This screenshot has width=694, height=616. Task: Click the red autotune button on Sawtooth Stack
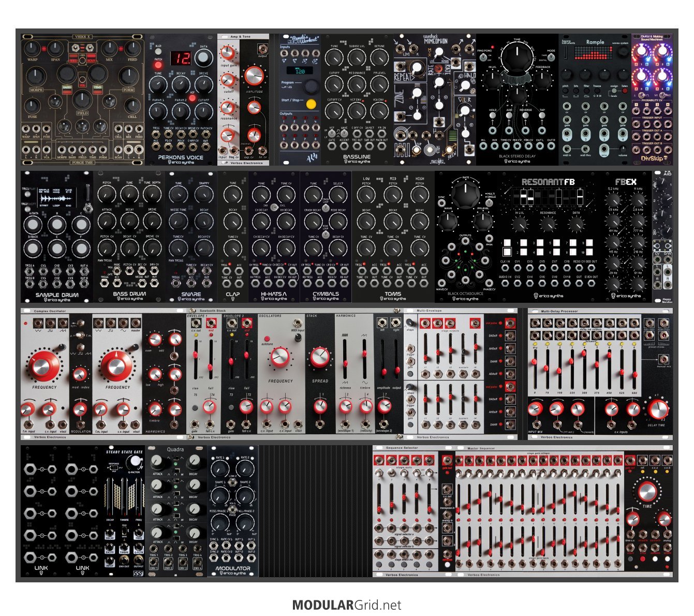click(x=267, y=339)
